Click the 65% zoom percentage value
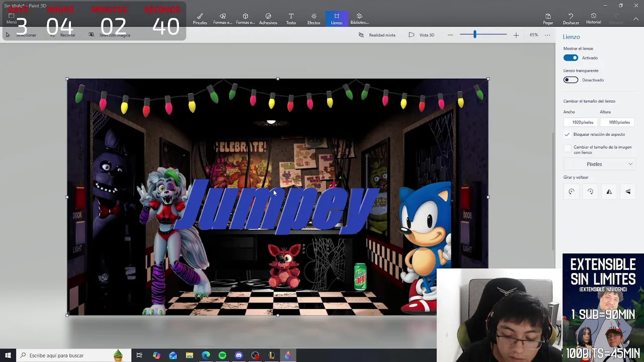644x362 pixels. pyautogui.click(x=533, y=35)
